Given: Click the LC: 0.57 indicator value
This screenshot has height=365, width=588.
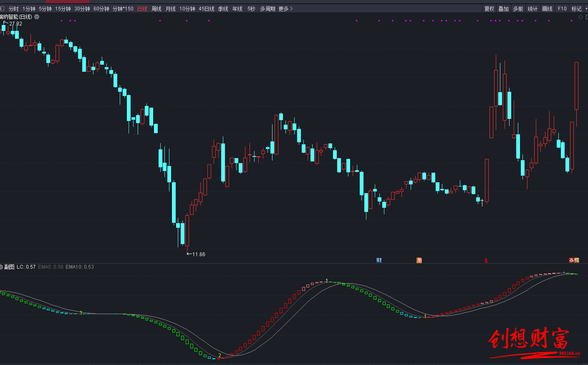Looking at the screenshot, I should click(26, 267).
